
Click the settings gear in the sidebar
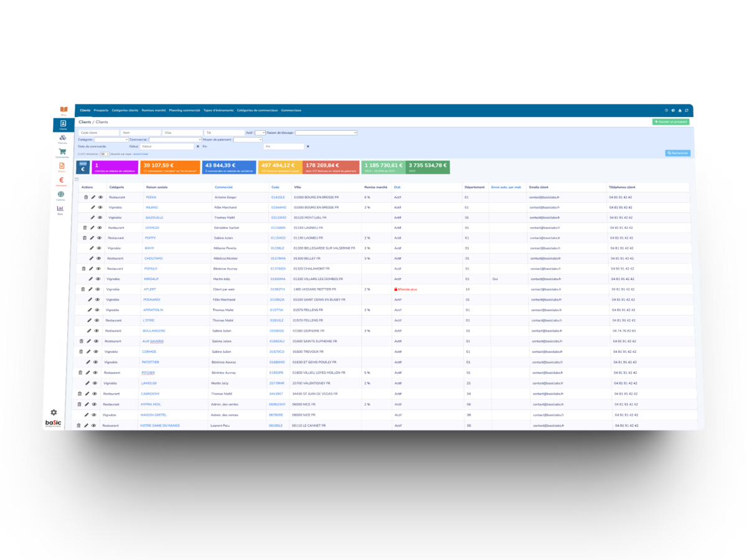pos(54,412)
